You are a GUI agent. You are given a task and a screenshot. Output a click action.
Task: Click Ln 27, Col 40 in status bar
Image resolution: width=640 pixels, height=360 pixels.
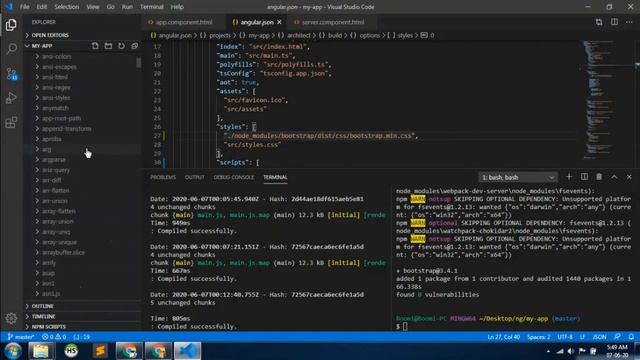(503, 337)
